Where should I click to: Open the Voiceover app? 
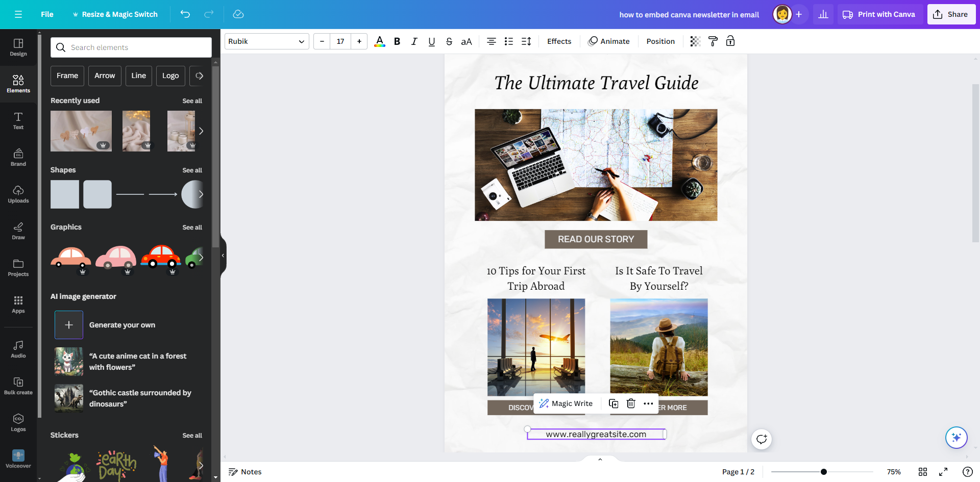[18, 459]
